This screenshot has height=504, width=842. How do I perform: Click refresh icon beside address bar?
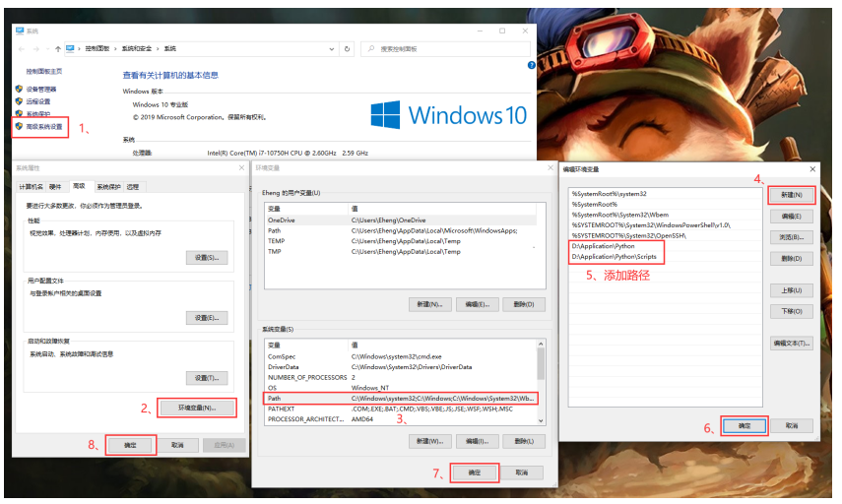pyautogui.click(x=347, y=49)
